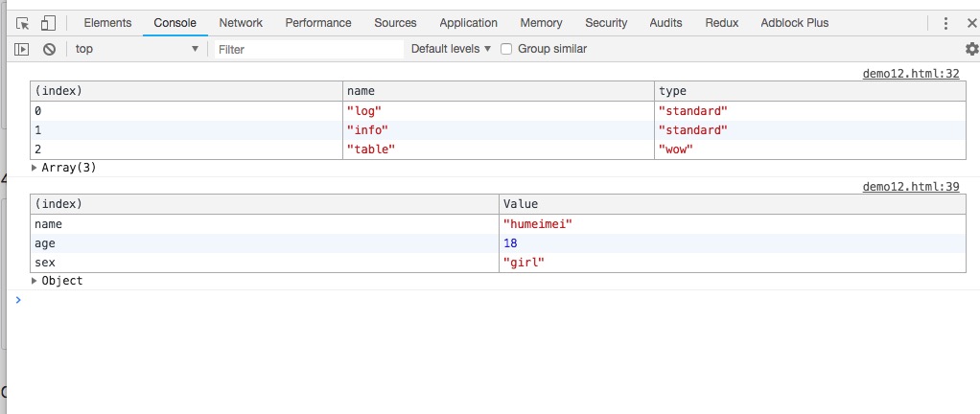Screen dimensions: 980x414
Task: Open the Default levels dropdown
Action: coord(451,49)
